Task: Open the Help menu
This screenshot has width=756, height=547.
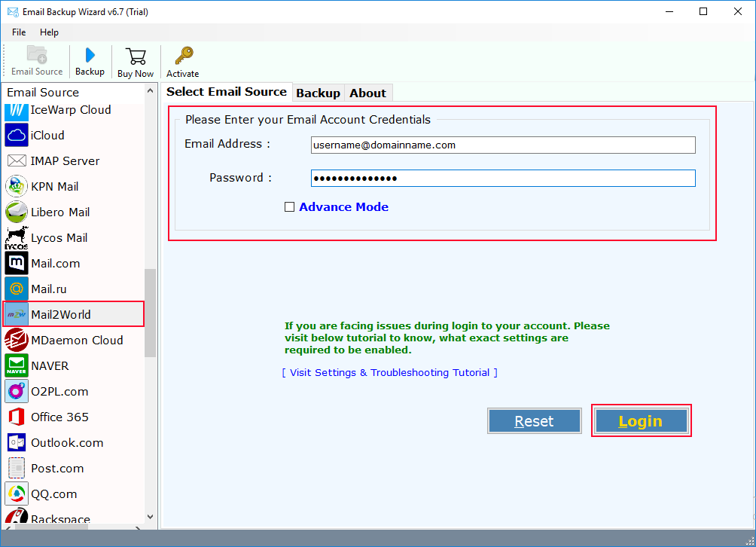Action: [49, 32]
